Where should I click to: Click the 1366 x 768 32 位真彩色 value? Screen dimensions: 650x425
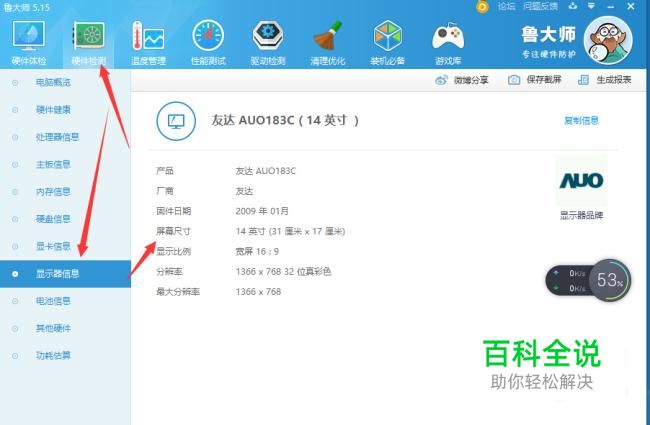(284, 272)
